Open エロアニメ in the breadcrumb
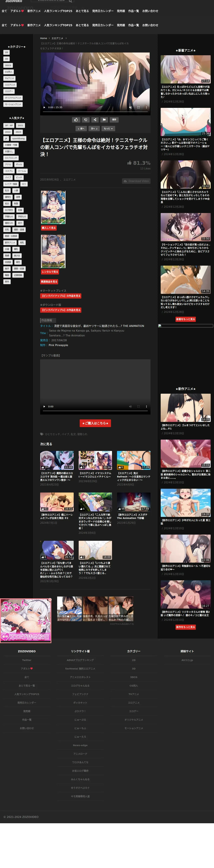 click(57, 38)
